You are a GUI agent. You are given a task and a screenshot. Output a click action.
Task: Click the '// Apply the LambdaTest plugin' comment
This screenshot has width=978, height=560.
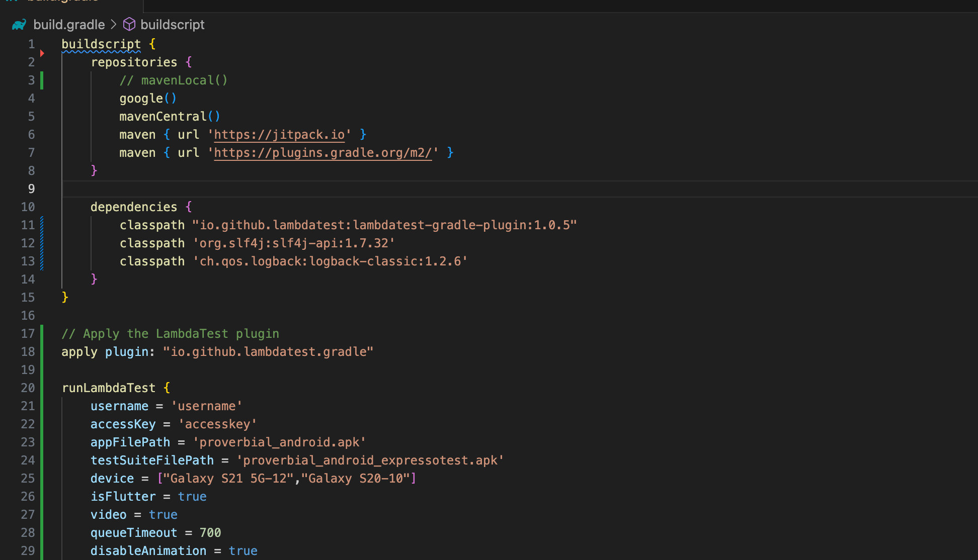[x=170, y=334]
